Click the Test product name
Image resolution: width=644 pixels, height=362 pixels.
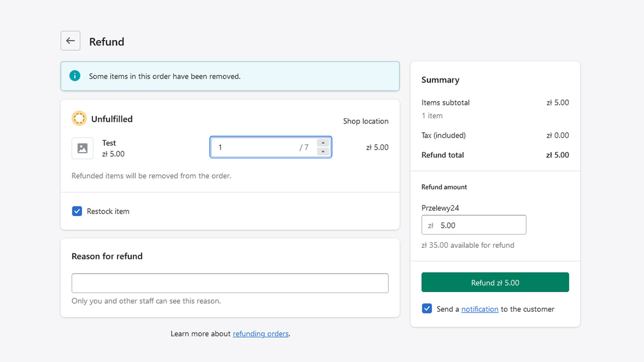pos(109,143)
